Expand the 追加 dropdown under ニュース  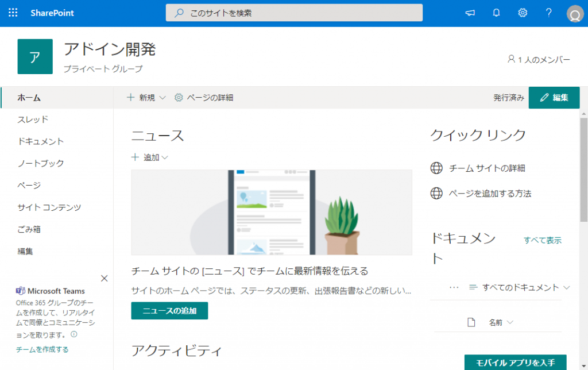point(150,157)
